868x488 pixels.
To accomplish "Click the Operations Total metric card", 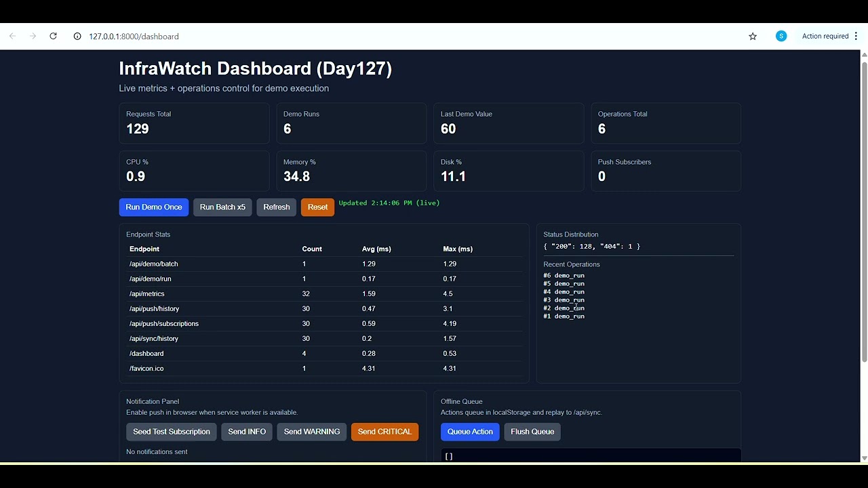I will [666, 123].
